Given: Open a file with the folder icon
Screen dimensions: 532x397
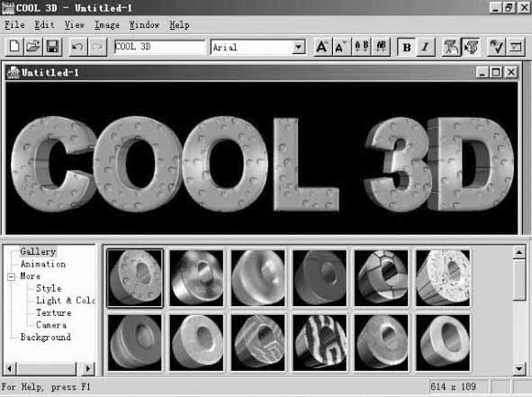Looking at the screenshot, I should (x=33, y=47).
